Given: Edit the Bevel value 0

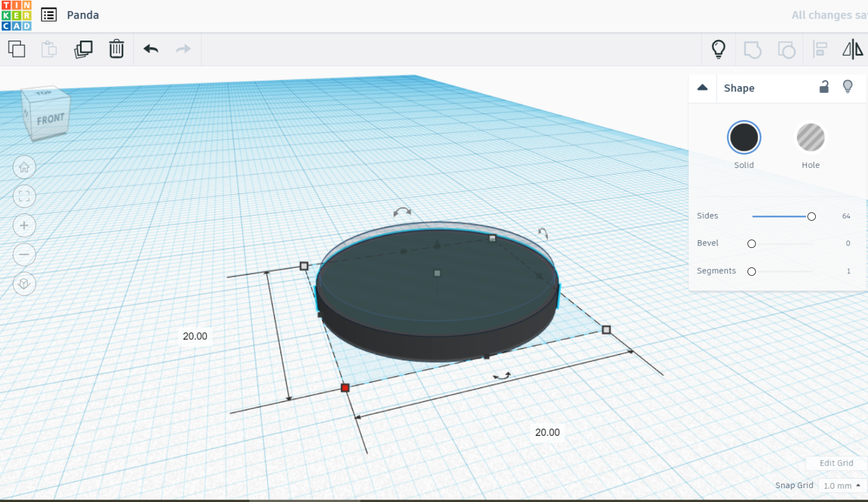Looking at the screenshot, I should coord(848,243).
